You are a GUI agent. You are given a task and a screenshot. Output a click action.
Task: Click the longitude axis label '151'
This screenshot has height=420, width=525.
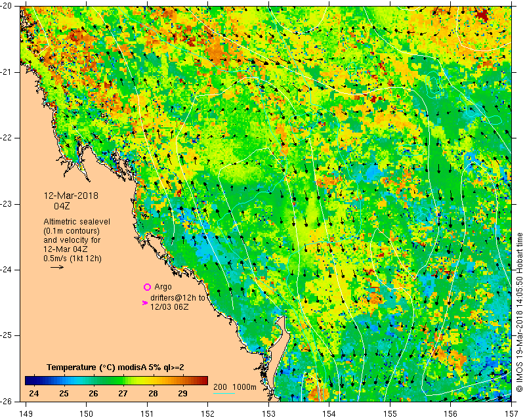pos(147,414)
